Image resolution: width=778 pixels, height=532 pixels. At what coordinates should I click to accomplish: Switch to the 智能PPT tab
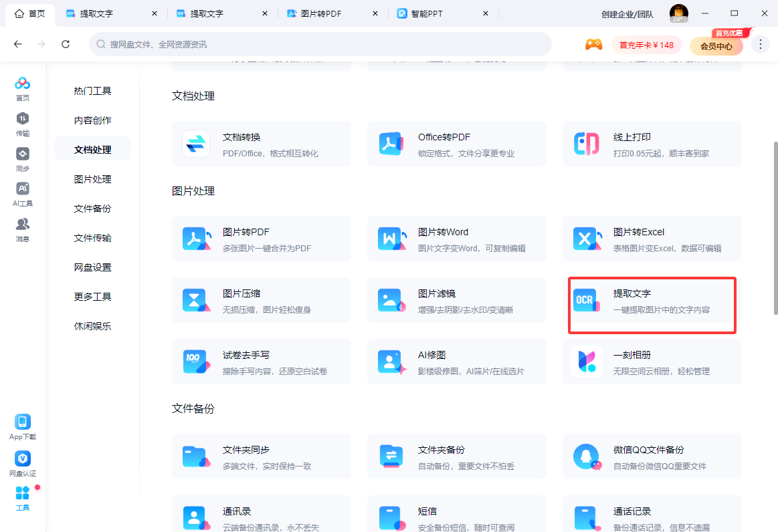click(427, 13)
